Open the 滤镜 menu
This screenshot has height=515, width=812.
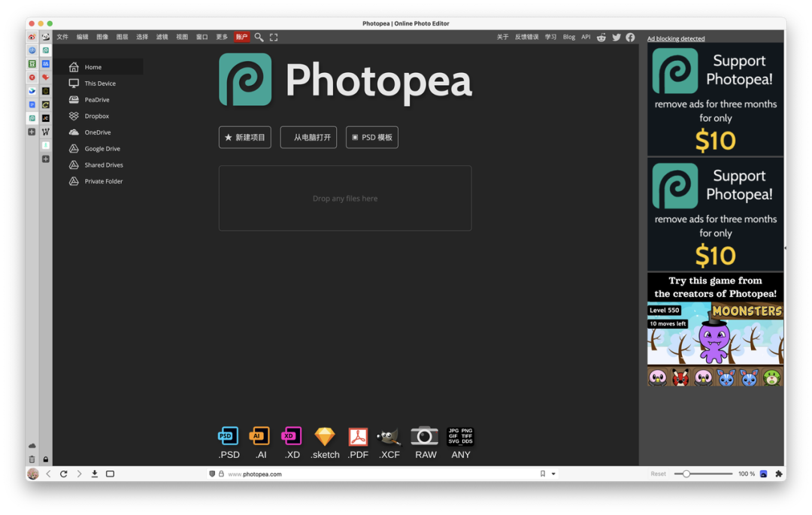(x=162, y=38)
